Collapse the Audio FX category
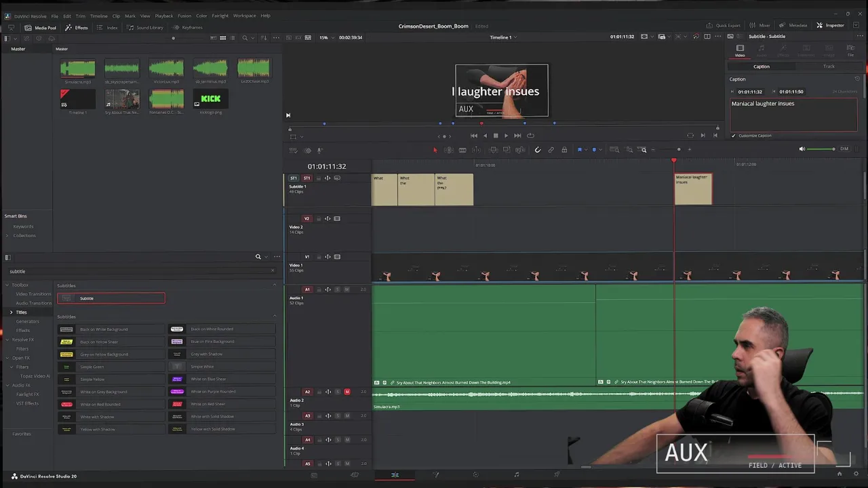 click(7, 385)
